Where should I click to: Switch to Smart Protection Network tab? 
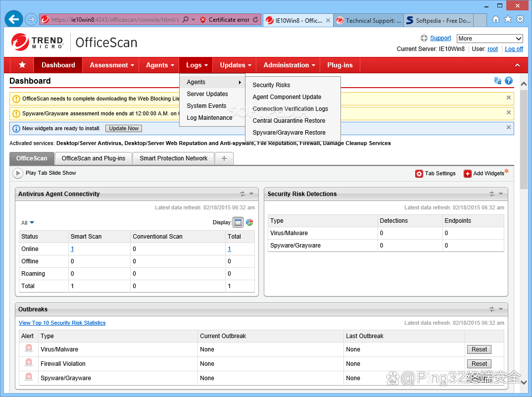(173, 158)
